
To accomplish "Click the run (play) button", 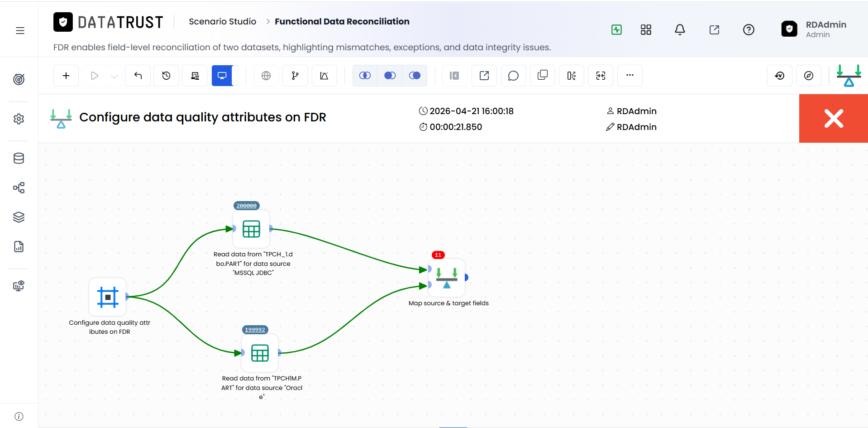I will [x=95, y=76].
